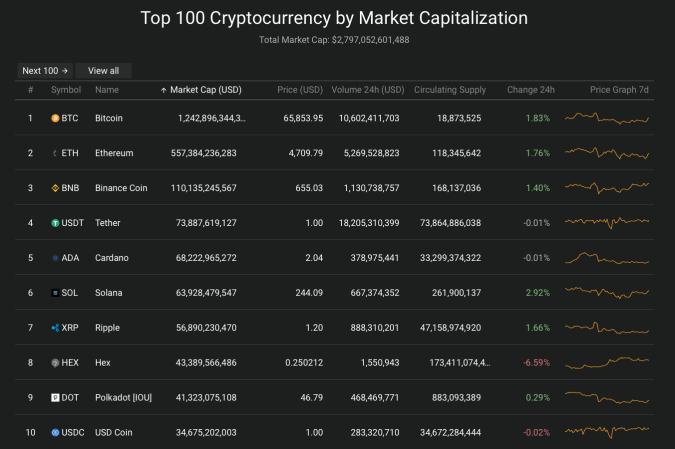This screenshot has height=449, width=675.
Task: Click the -6.59% change value
Action: (536, 362)
